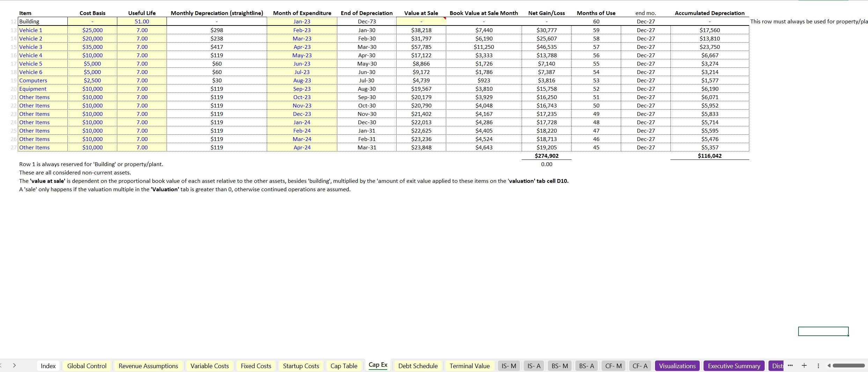Screen dimensions: 868x372
Task: Select Book Value at Sale Month header
Action: [484, 13]
